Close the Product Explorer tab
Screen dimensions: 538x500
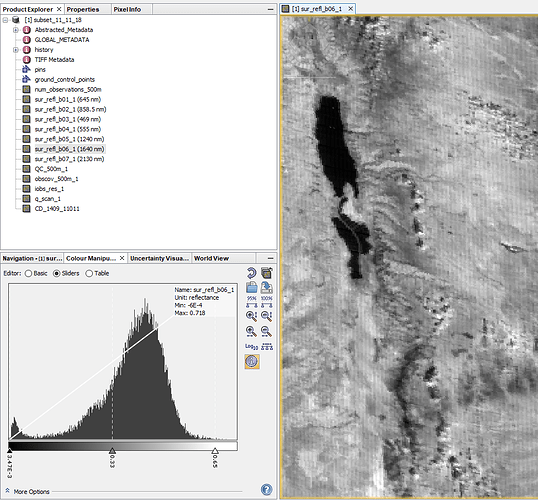point(59,9)
